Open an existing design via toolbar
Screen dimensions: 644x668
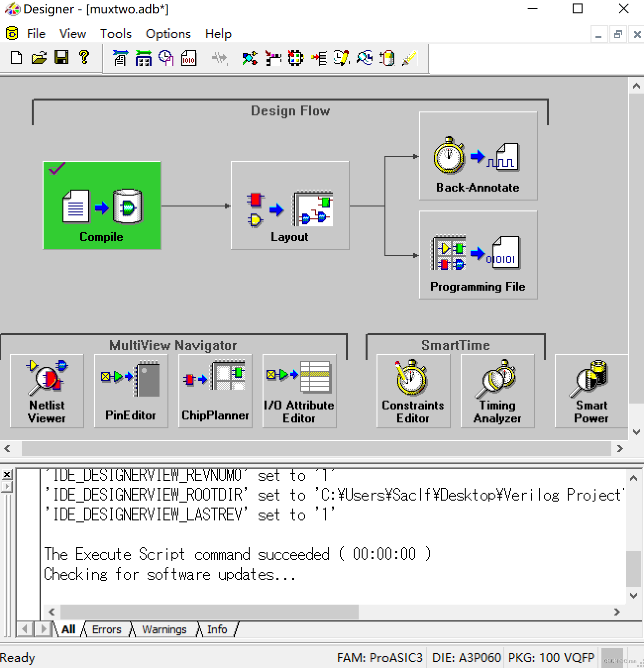pos(39,58)
